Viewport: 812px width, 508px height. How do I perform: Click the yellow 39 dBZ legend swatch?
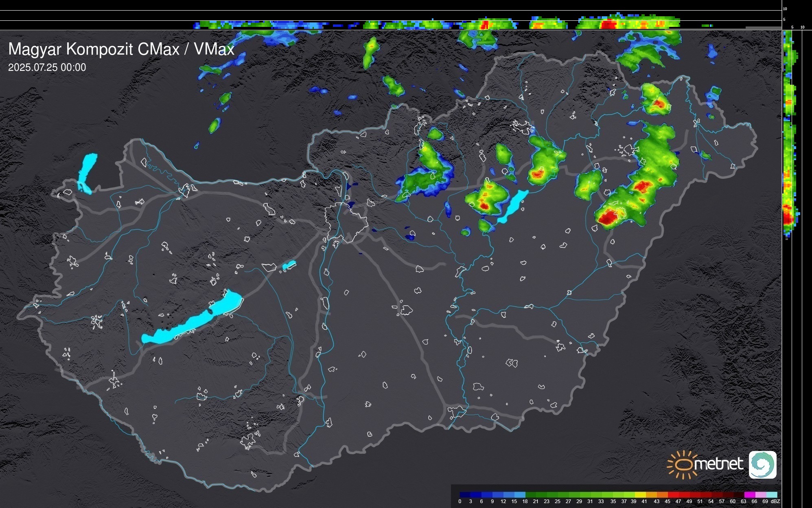tap(640, 495)
